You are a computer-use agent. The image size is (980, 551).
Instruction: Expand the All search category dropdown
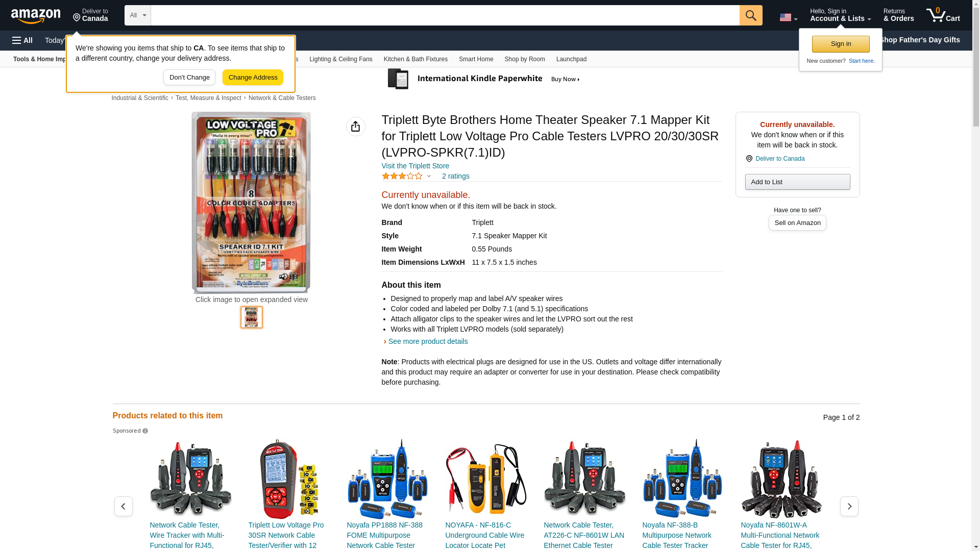pyautogui.click(x=138, y=15)
